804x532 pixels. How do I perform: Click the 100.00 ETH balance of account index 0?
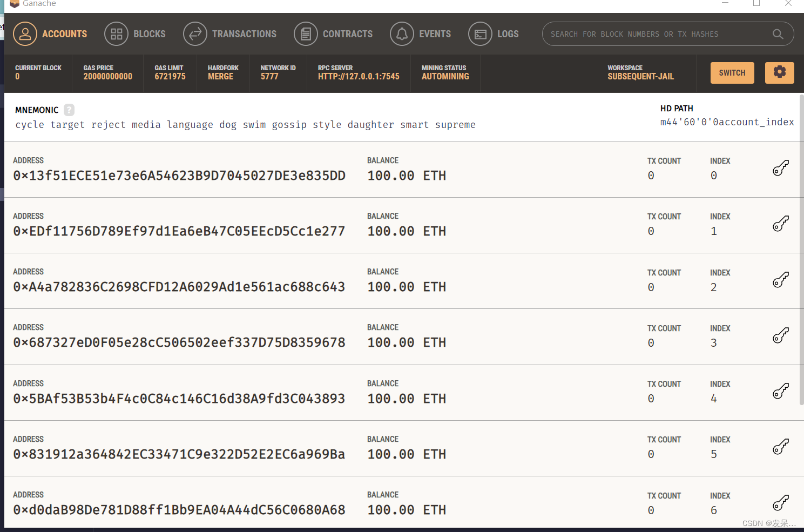coord(407,176)
